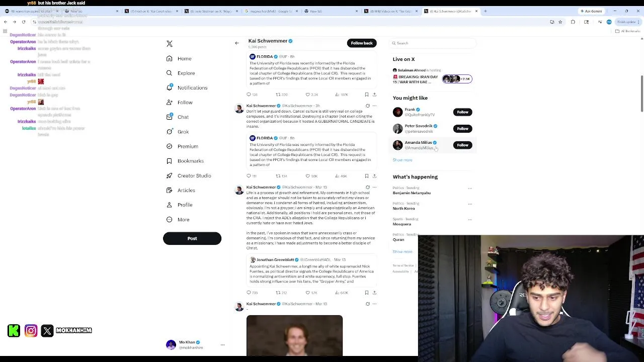
Task: Open the Live on X Iran broadcast
Action: pos(433,77)
